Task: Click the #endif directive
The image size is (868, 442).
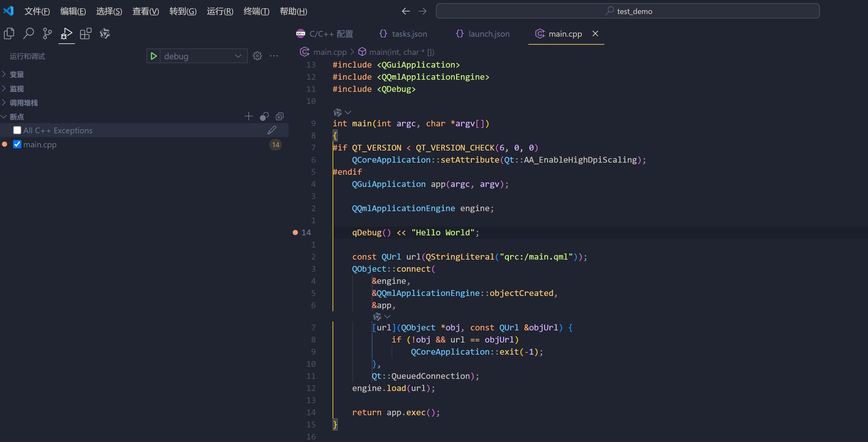Action: [347, 172]
